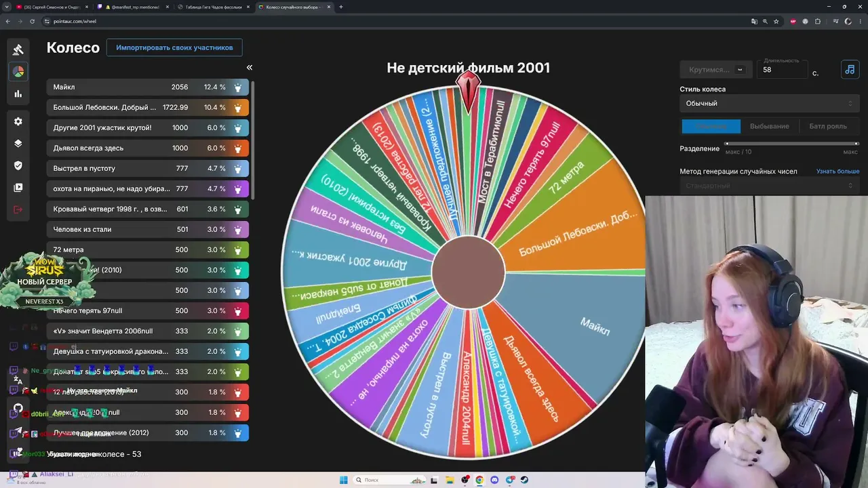
Task: Bookmark this page with the star icon
Action: pyautogui.click(x=776, y=21)
